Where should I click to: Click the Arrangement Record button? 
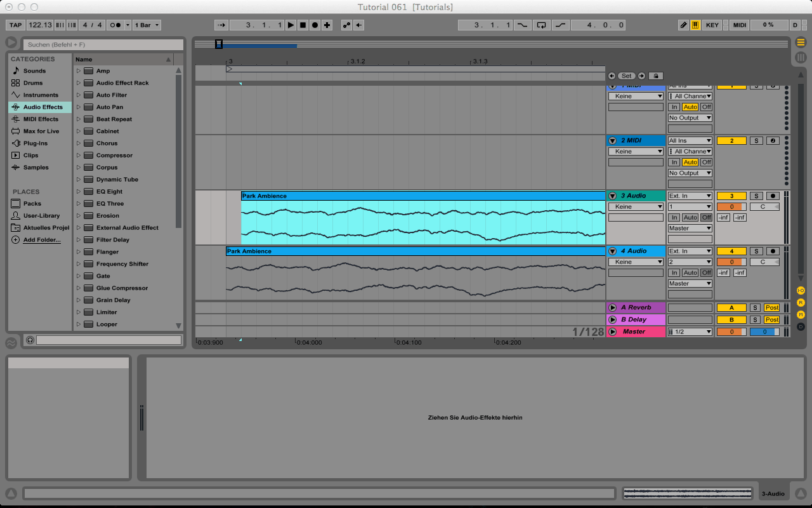click(x=315, y=25)
